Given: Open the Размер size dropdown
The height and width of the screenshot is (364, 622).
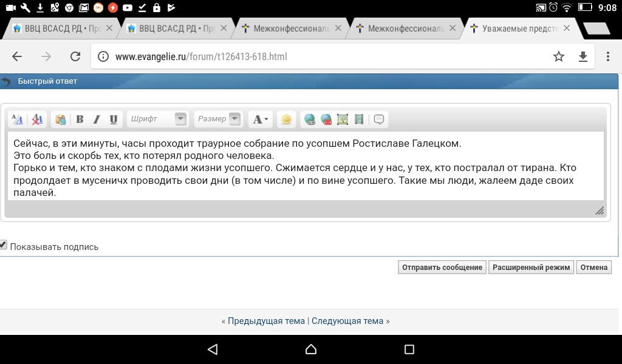Looking at the screenshot, I should (x=234, y=120).
